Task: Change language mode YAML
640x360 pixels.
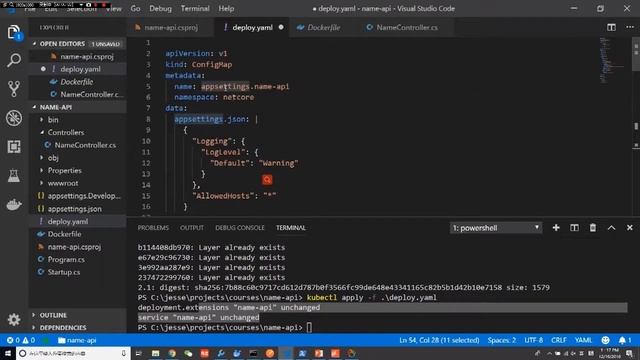Action: point(583,340)
